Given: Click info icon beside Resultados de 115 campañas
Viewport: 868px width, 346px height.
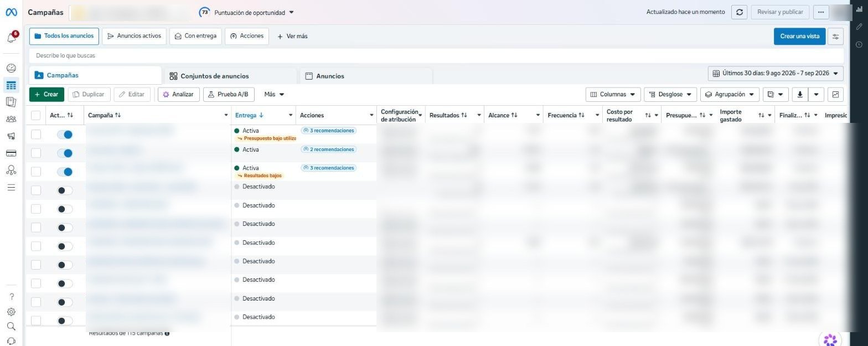Looking at the screenshot, I should pos(167,333).
